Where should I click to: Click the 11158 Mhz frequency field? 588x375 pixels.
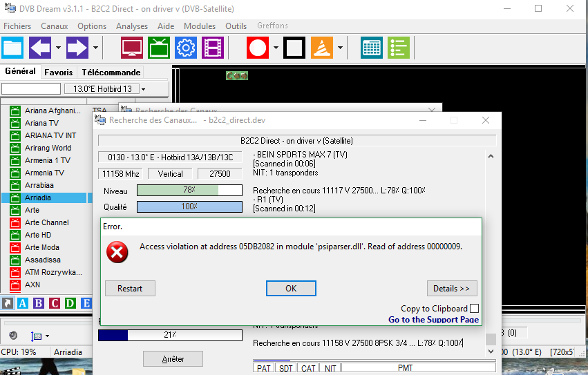(x=121, y=173)
